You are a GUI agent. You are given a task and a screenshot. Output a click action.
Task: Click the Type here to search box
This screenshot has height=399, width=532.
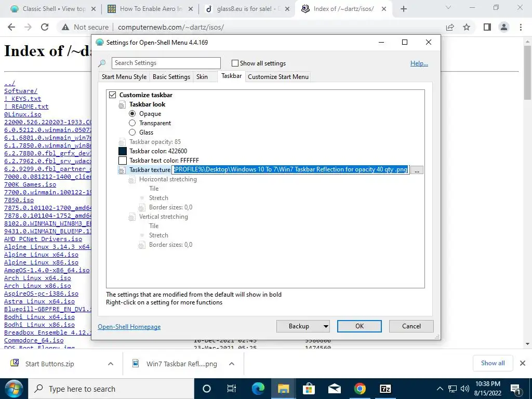pos(111,389)
